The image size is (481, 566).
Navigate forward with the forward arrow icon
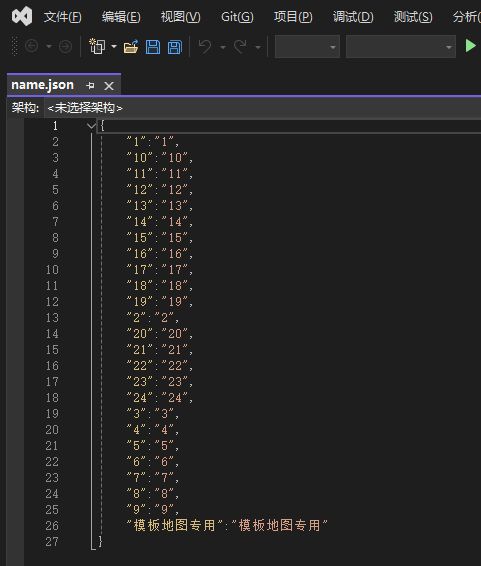[x=65, y=46]
